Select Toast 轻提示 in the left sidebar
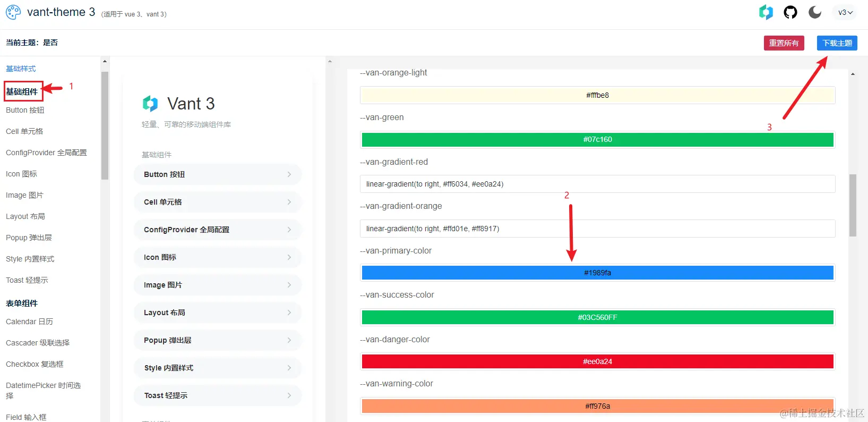The image size is (868, 422). [x=27, y=280]
